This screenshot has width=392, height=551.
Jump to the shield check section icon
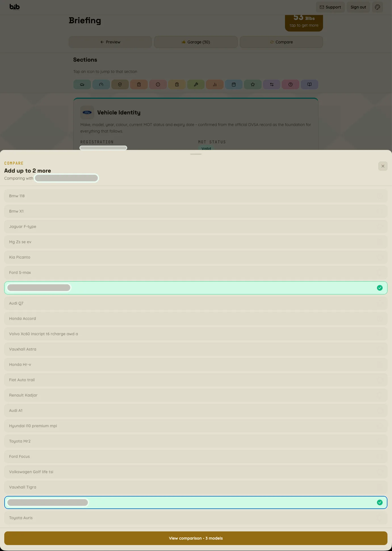point(120,85)
